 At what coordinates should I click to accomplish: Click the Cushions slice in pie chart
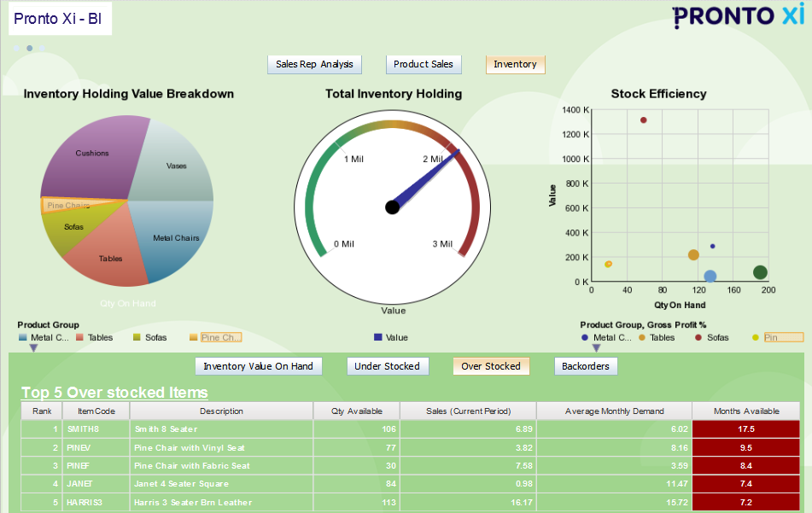tap(90, 158)
